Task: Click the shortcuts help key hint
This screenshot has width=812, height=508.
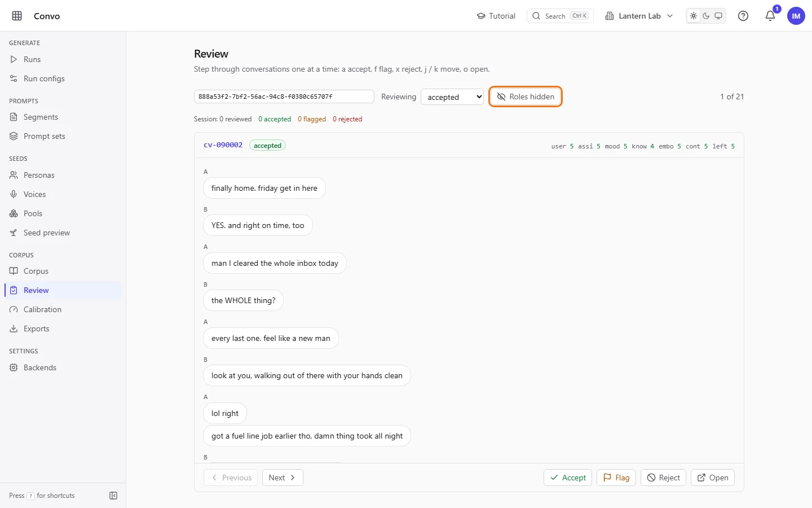Action: (x=31, y=496)
